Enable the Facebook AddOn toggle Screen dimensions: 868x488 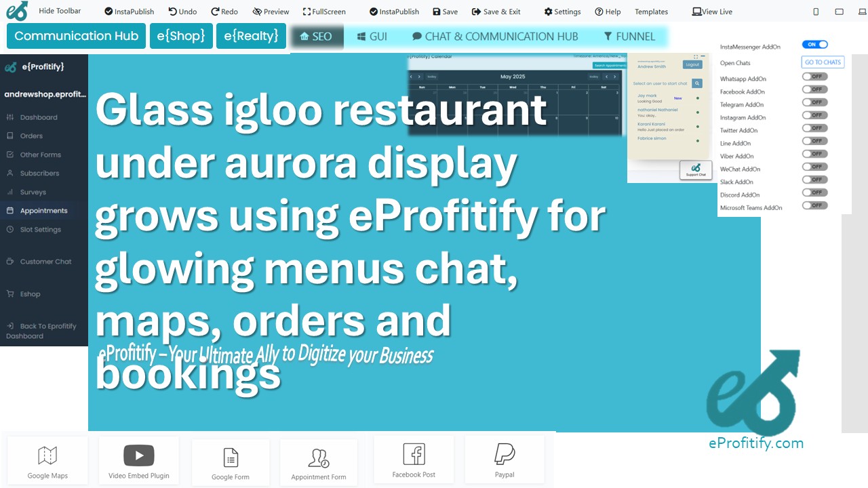tap(814, 89)
